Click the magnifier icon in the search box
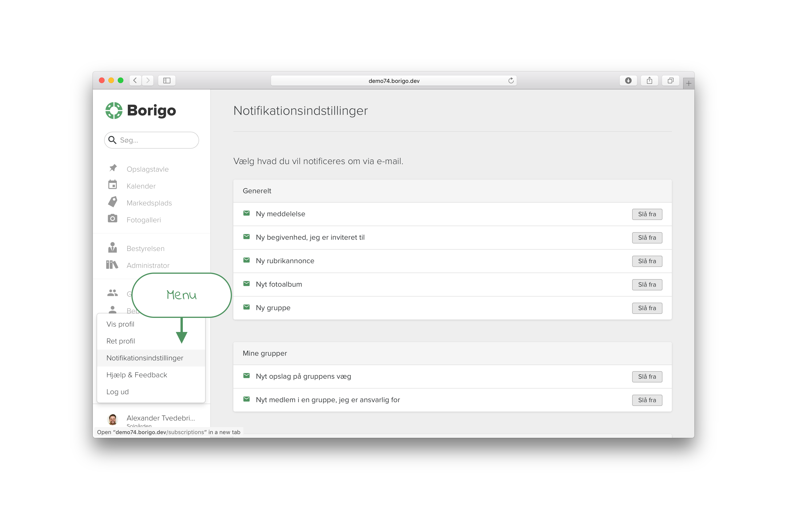Image resolution: width=787 pixels, height=532 pixels. point(112,140)
